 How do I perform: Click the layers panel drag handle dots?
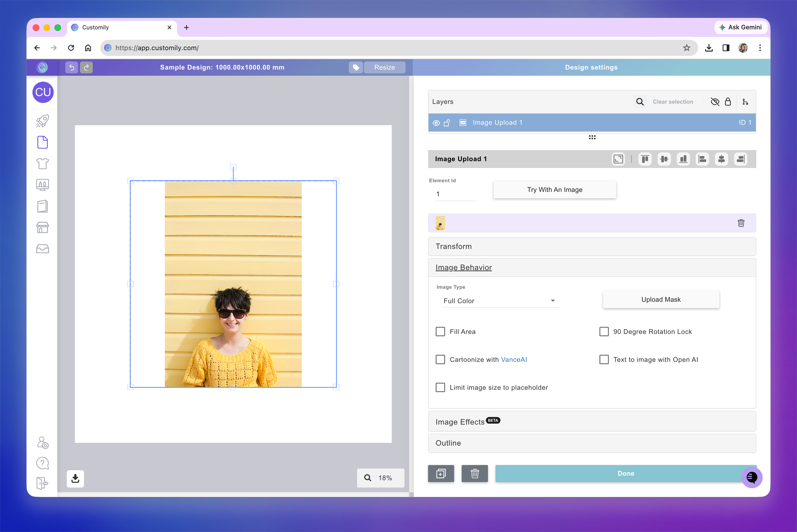[x=592, y=137]
